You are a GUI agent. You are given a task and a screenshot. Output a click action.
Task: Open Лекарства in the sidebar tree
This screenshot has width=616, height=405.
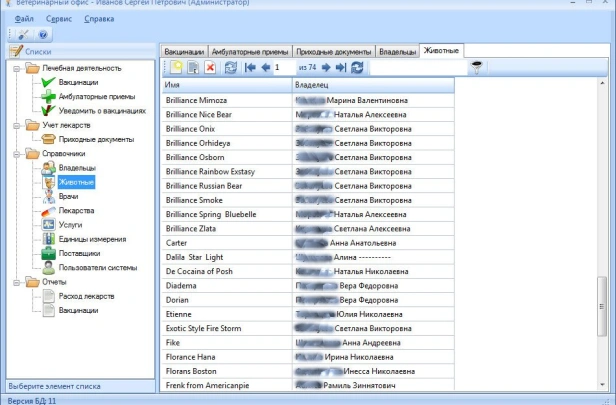coord(76,211)
